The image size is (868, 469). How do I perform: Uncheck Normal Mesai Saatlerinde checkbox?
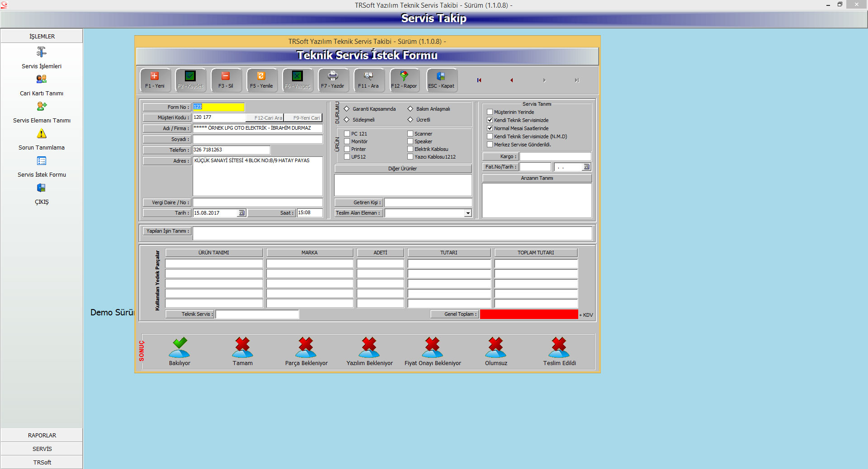point(490,128)
